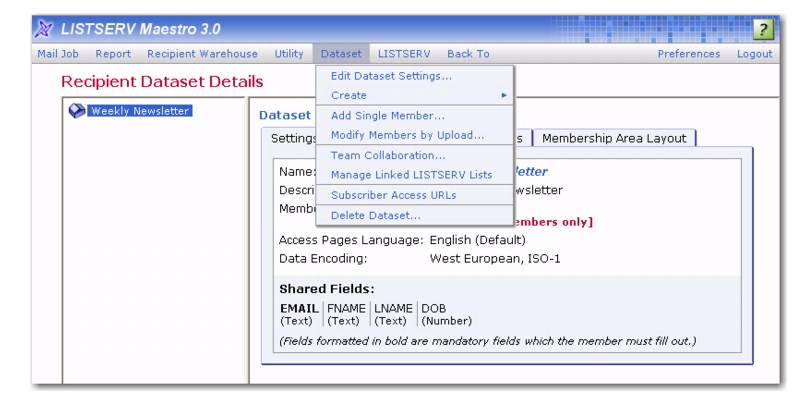Select Modify Members by Upload entry

(x=415, y=135)
